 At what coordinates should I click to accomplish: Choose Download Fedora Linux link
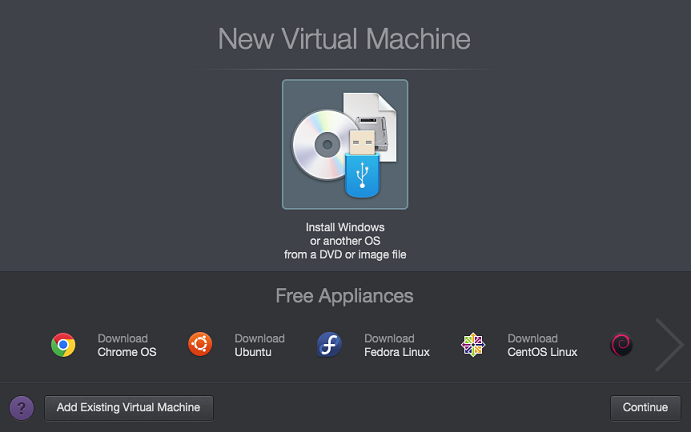click(x=397, y=345)
